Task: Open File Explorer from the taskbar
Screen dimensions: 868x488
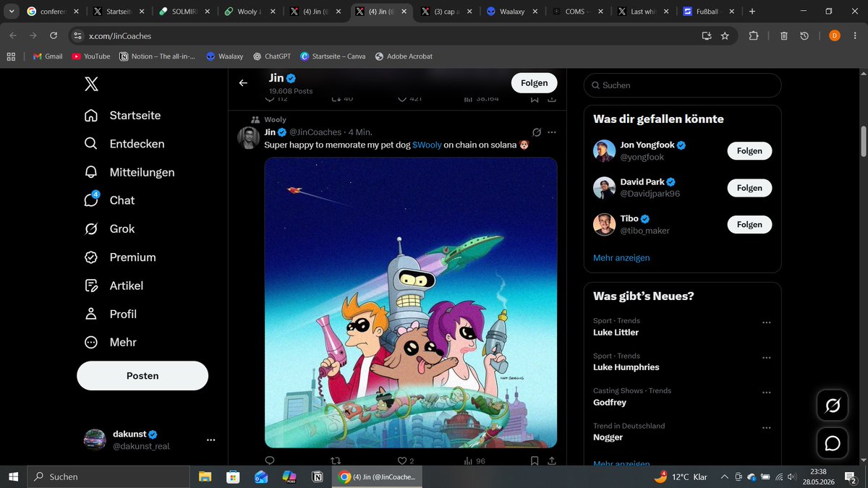Action: click(205, 477)
